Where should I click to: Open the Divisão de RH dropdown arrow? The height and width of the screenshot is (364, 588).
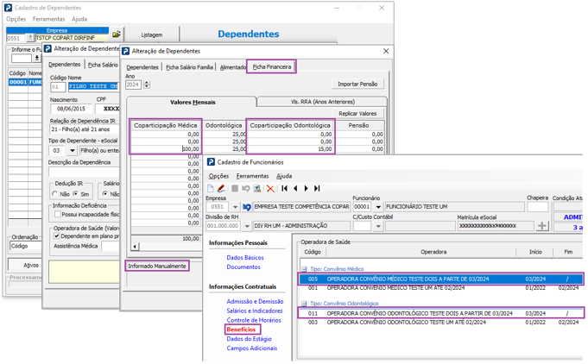[247, 226]
